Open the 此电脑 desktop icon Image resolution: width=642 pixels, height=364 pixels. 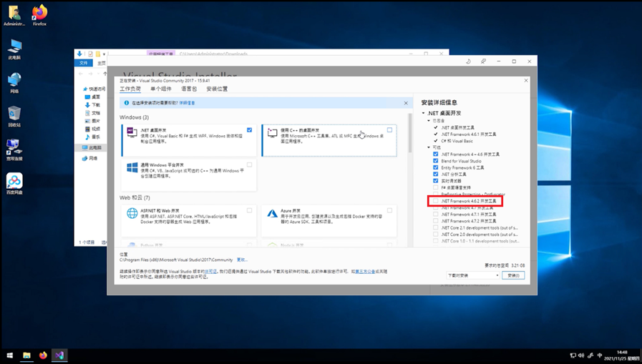click(14, 49)
